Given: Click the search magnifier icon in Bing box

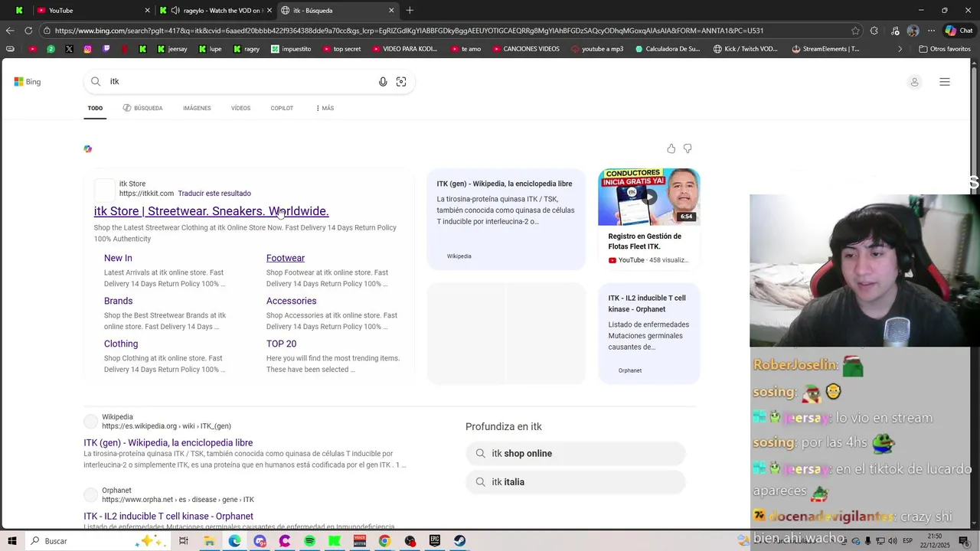Looking at the screenshot, I should click(x=96, y=82).
